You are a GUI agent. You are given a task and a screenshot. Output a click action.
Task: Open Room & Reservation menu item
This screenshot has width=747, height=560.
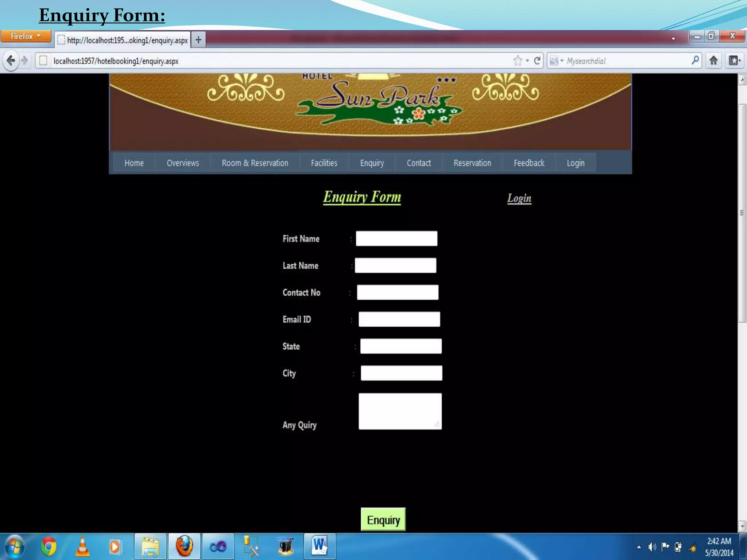[x=255, y=163]
